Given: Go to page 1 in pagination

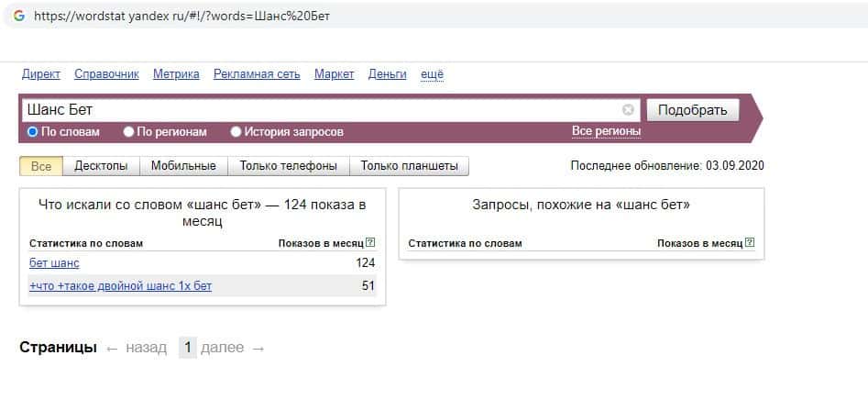Looking at the screenshot, I should point(188,348).
